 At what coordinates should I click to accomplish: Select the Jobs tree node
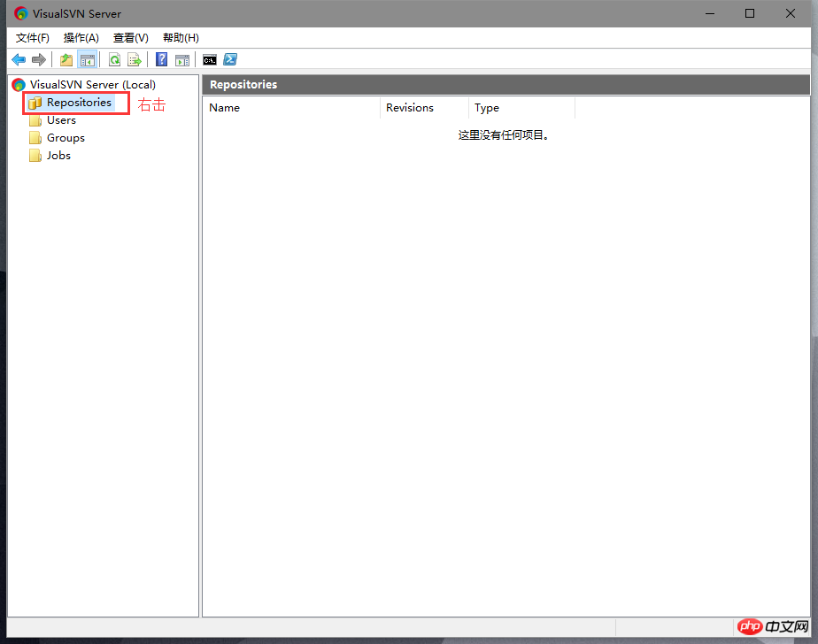58,156
